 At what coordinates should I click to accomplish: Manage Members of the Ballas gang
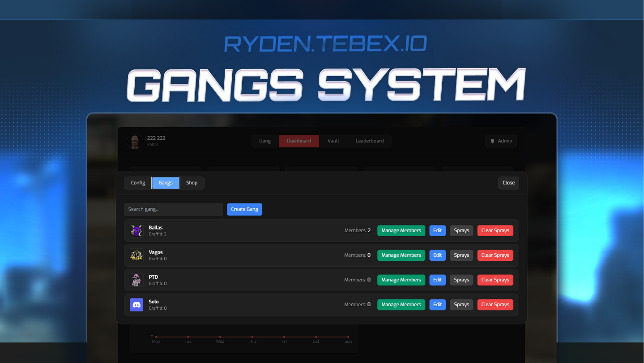401,231
